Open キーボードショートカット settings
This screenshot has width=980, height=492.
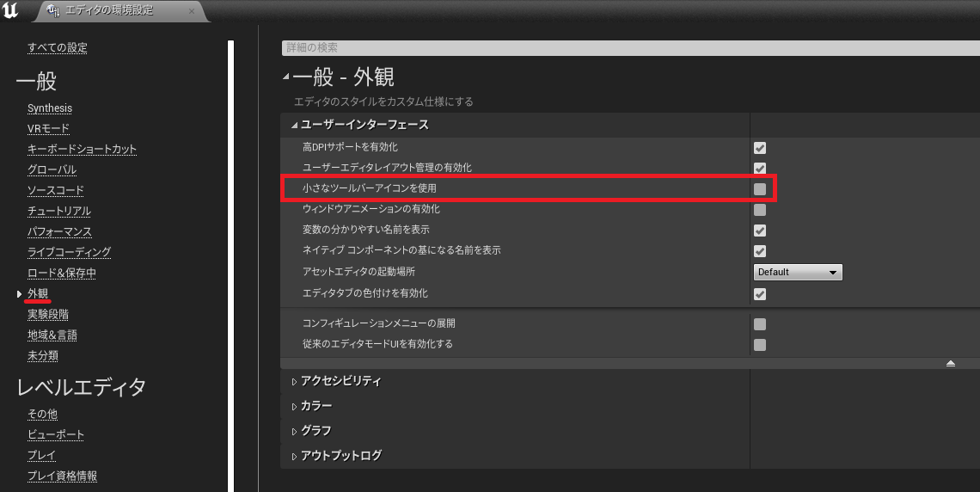[82, 149]
